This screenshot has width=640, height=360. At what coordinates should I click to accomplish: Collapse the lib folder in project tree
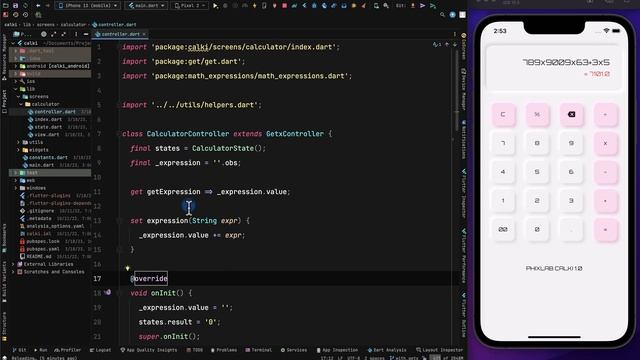[x=16, y=89]
